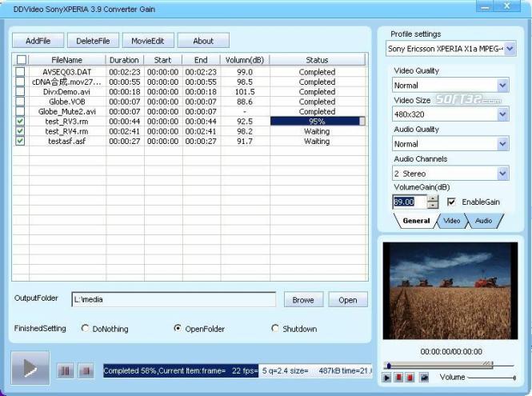This screenshot has width=532, height=396.
Task: Click the 00:02:41 duration of test_RV4.rm
Action: 125,131
